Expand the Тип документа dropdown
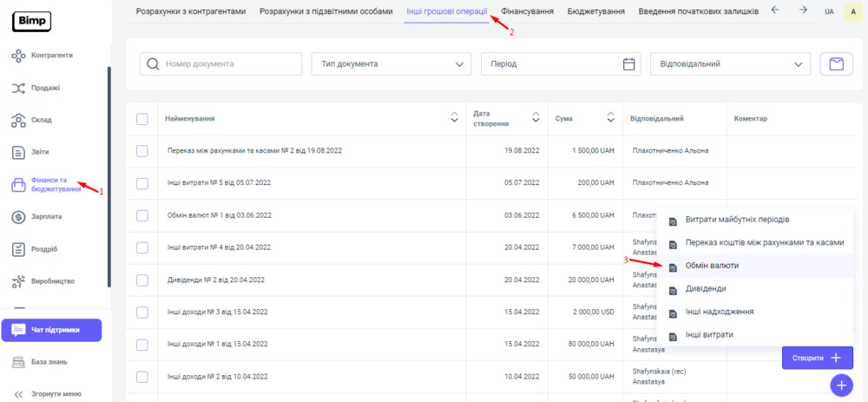868x402 pixels. click(391, 63)
